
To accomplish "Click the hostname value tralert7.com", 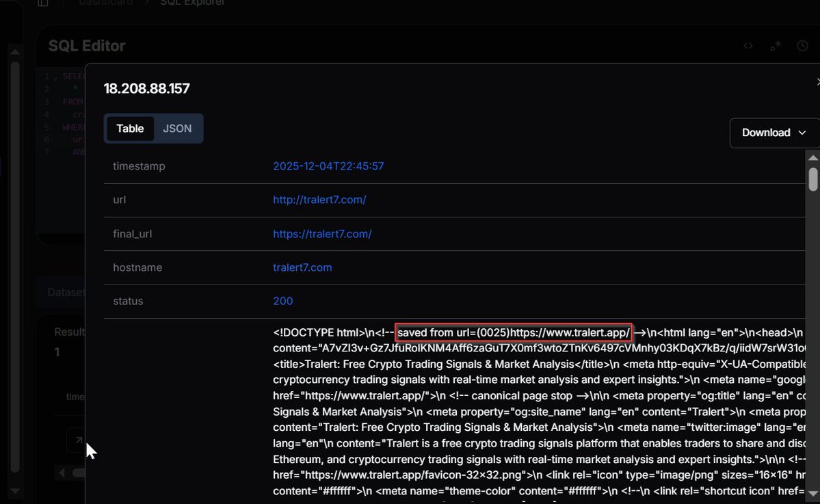I will click(302, 267).
